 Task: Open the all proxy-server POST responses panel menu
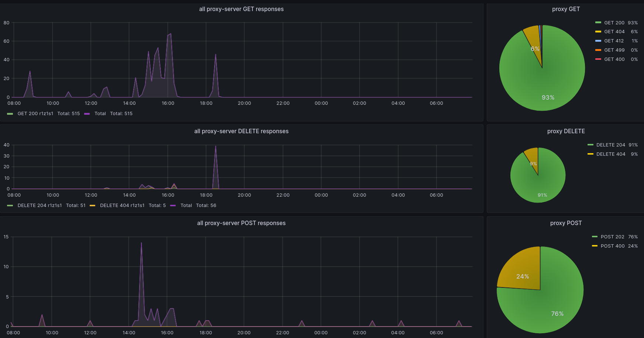(x=241, y=223)
